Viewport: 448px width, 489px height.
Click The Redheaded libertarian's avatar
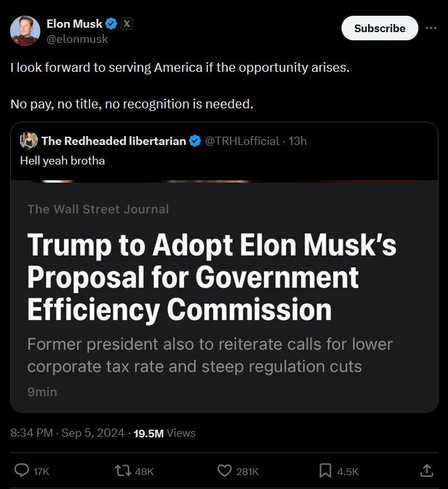(29, 141)
